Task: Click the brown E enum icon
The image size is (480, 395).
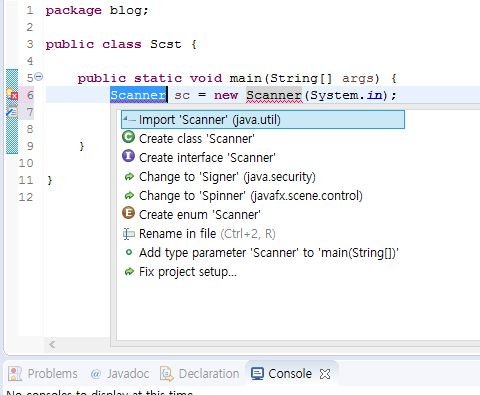Action: click(x=128, y=213)
